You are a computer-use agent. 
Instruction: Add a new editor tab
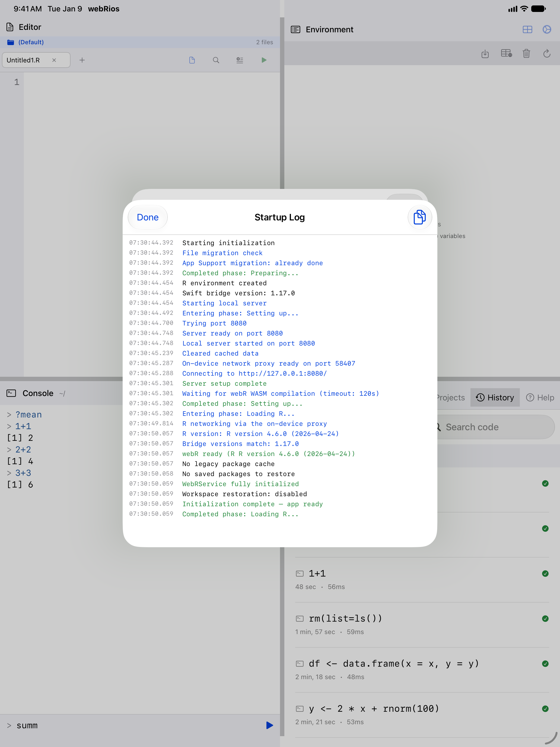[82, 60]
